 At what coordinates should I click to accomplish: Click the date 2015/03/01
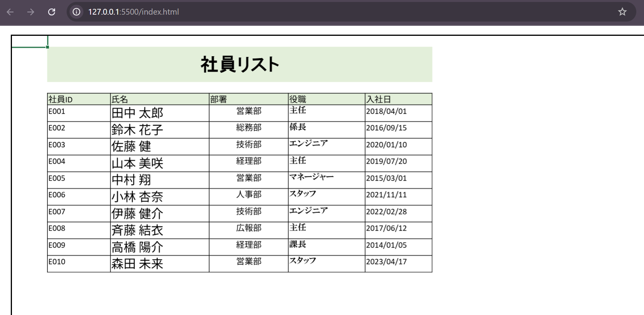click(386, 178)
